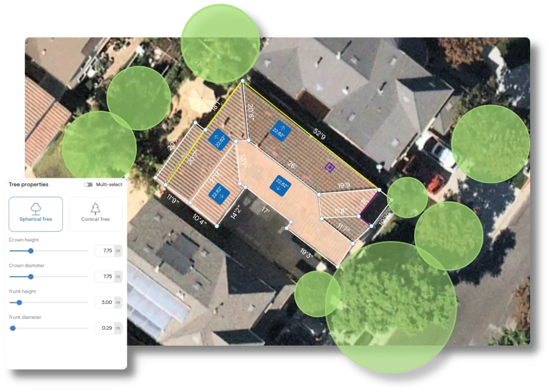Click the Crown diameter slider handle

click(x=31, y=277)
